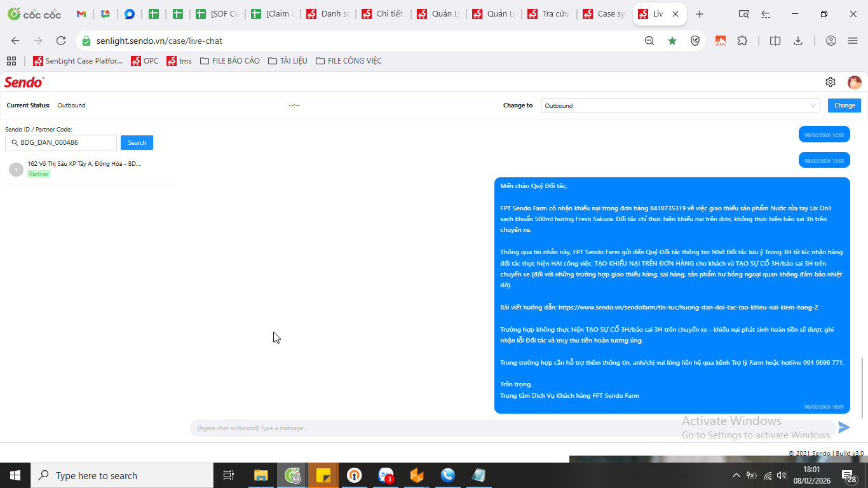Open Task View on the taskbar
Screen dimensions: 868x488
tap(229, 475)
